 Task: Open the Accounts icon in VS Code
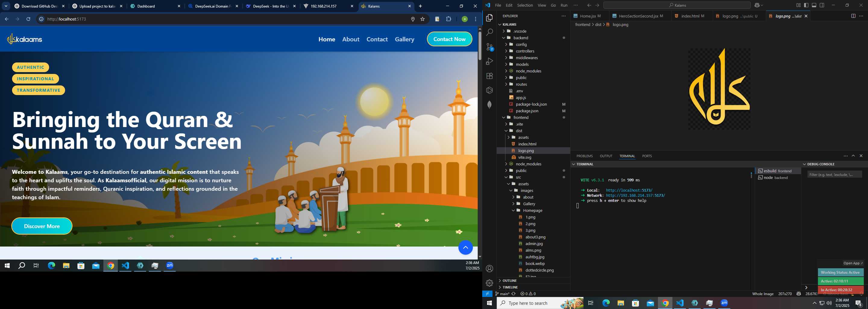click(489, 269)
